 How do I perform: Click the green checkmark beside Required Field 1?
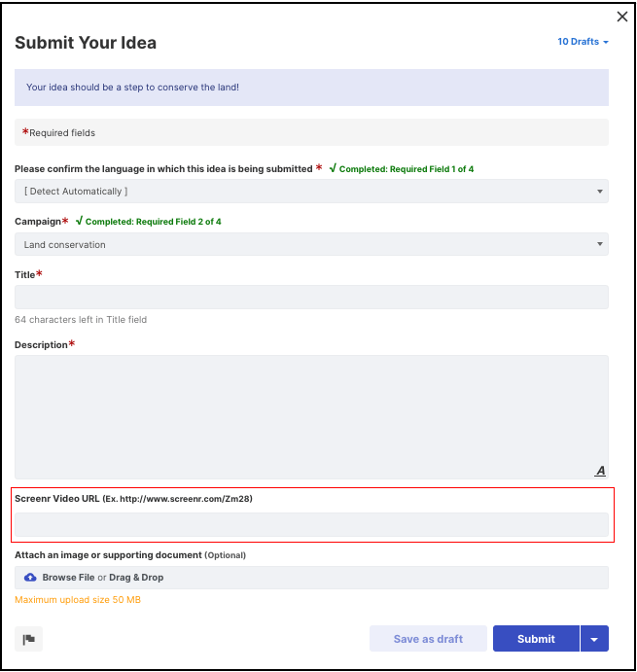(x=333, y=168)
